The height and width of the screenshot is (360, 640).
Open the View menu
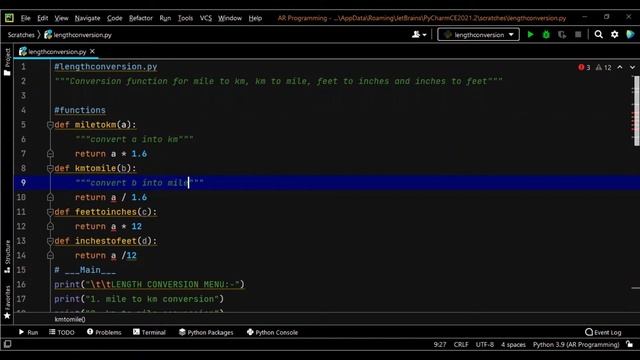61,18
